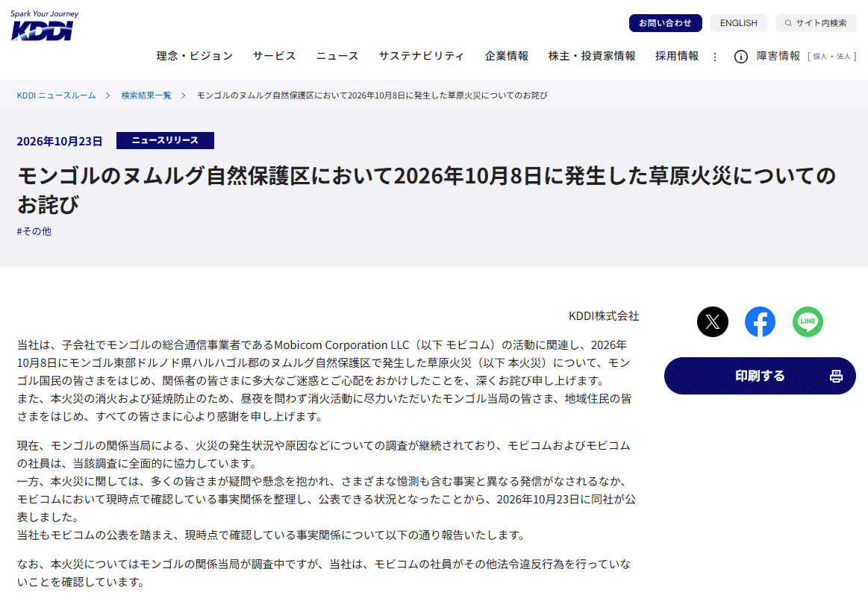Share article on Facebook
Screen dimensions: 868x613
pyautogui.click(x=760, y=321)
